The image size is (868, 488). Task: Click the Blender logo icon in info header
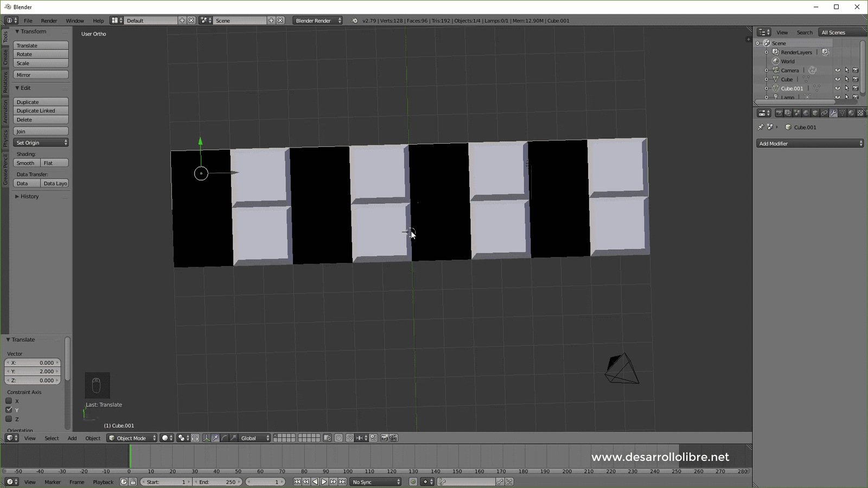pos(355,21)
